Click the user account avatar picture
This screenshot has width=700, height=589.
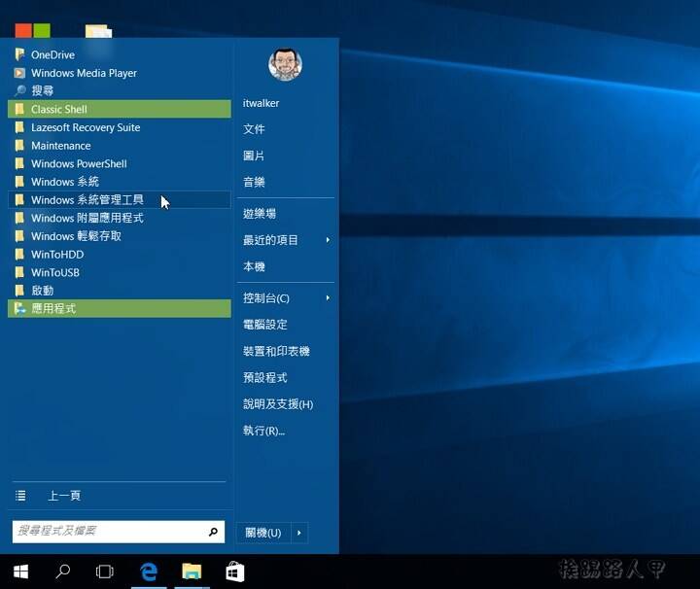285,64
